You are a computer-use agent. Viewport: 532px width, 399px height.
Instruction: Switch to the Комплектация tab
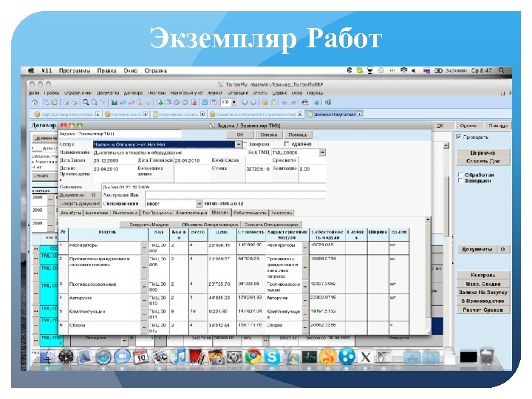coord(191,213)
